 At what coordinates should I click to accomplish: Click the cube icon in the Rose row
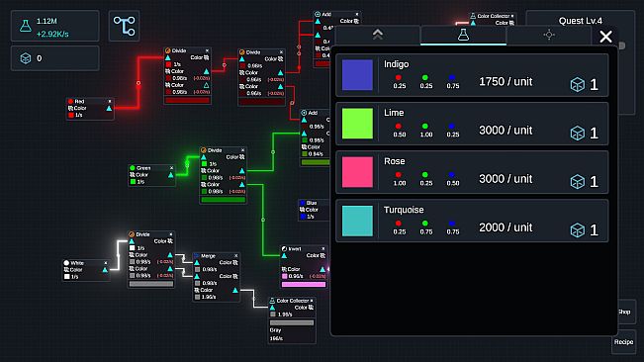(578, 181)
